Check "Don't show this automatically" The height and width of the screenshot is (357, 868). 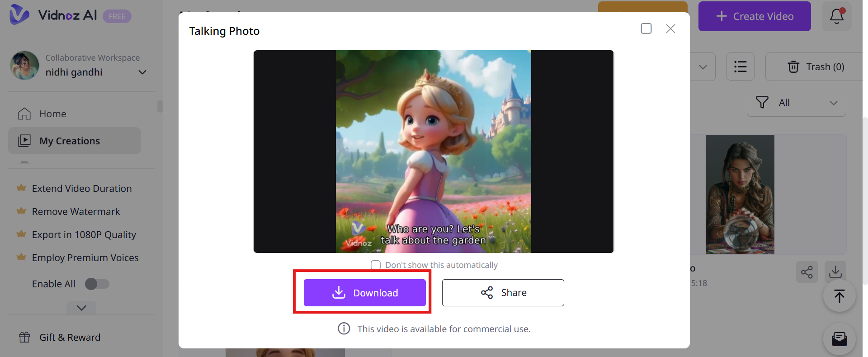pyautogui.click(x=376, y=265)
